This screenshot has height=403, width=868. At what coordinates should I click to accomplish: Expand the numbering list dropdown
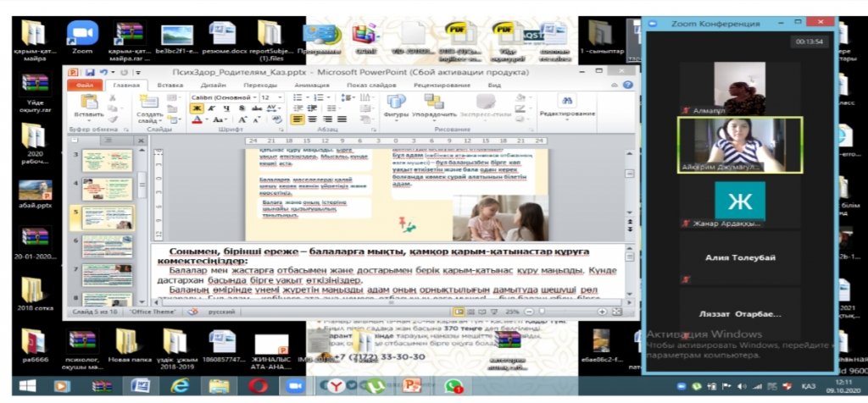pyautogui.click(x=330, y=97)
